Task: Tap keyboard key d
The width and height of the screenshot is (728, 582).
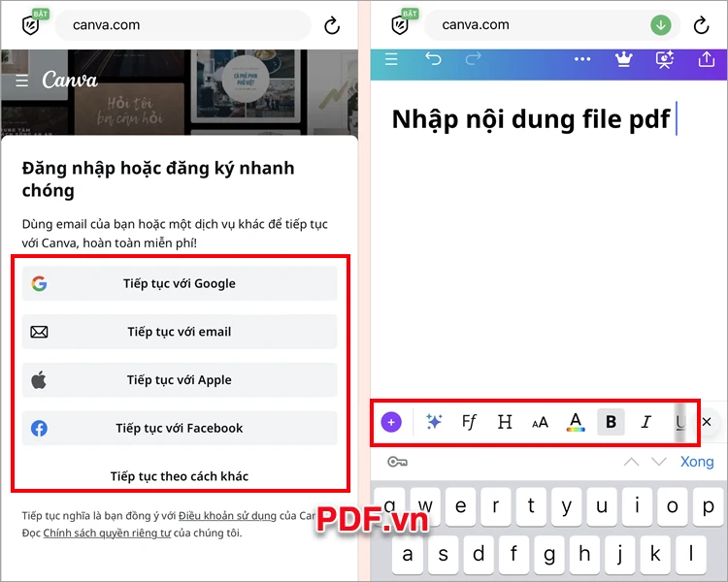Action: [x=479, y=555]
